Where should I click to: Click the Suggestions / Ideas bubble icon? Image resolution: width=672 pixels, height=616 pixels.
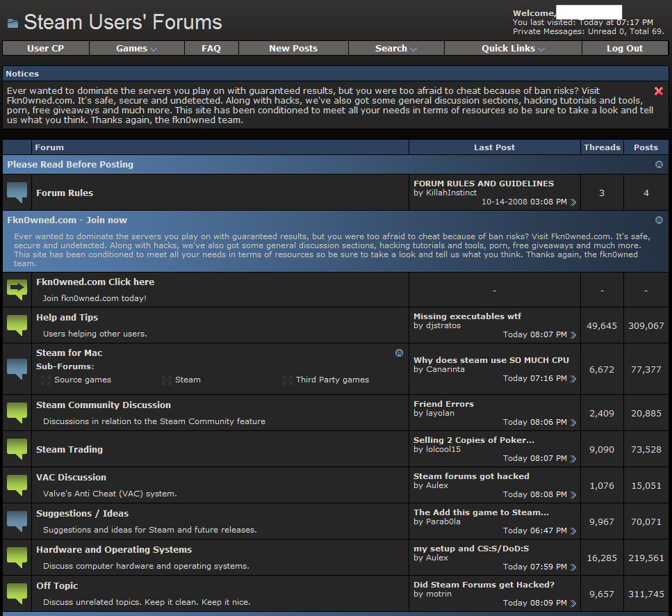click(x=17, y=521)
